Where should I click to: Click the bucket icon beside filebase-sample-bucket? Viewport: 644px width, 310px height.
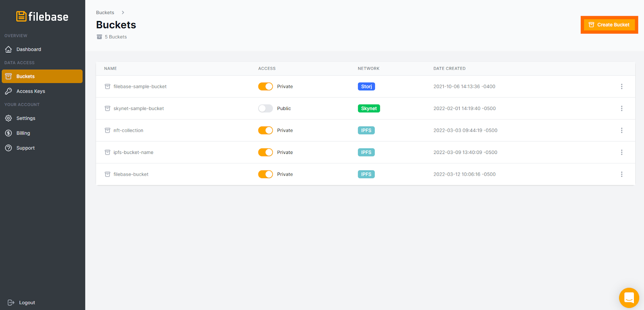pos(107,87)
